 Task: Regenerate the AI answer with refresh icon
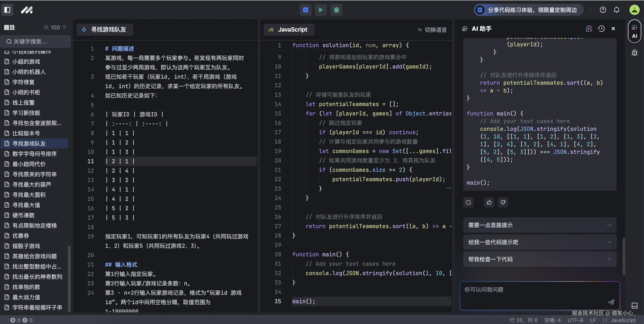(x=468, y=202)
